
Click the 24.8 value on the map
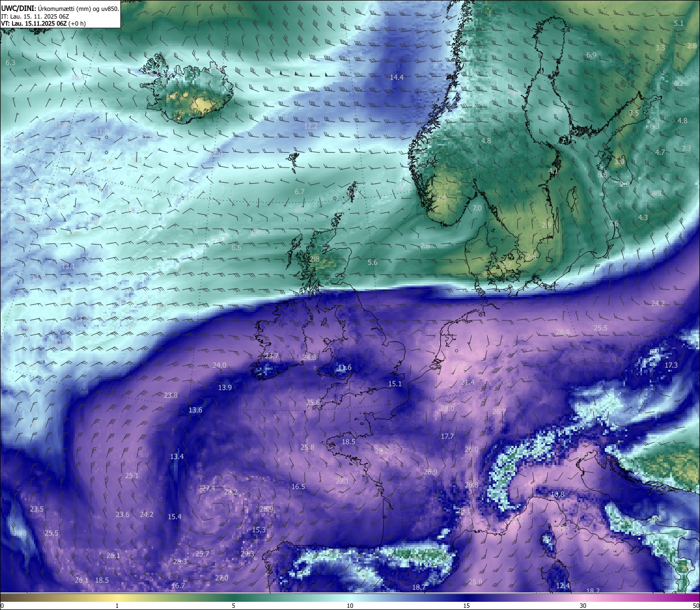point(309,357)
